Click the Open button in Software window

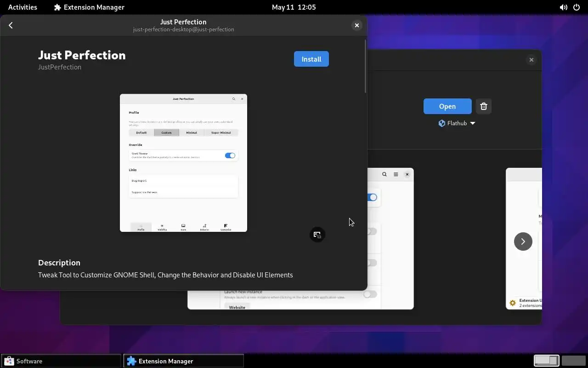point(447,106)
